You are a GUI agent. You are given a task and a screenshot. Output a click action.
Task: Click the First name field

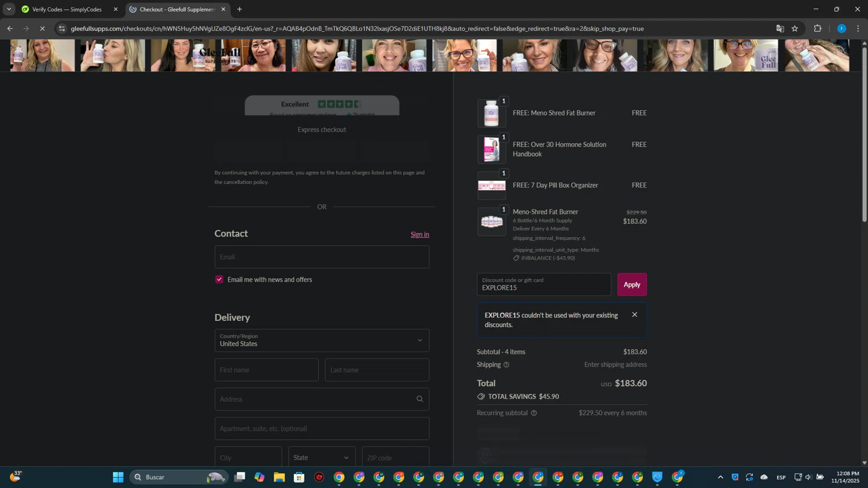[266, 370]
